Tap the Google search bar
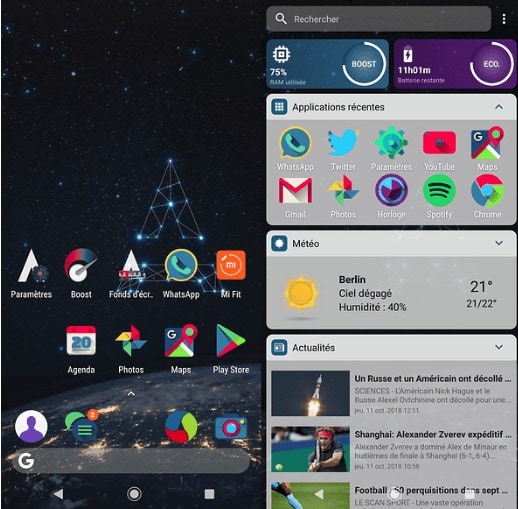Screen dimensions: 518x509 pos(131,461)
